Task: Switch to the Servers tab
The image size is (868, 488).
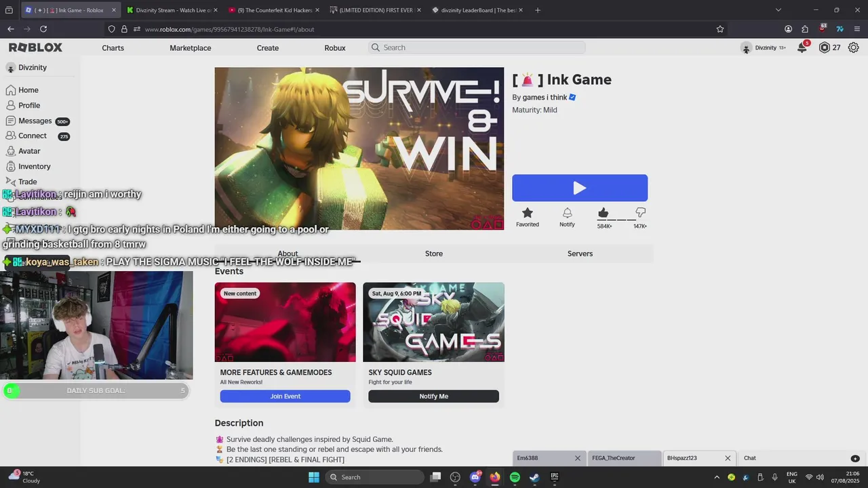Action: 580,253
